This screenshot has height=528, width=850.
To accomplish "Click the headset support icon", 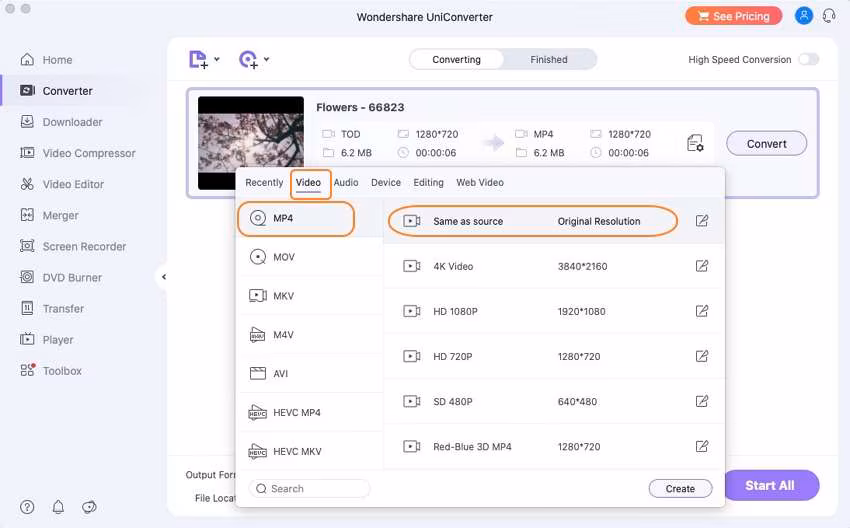I will 829,16.
